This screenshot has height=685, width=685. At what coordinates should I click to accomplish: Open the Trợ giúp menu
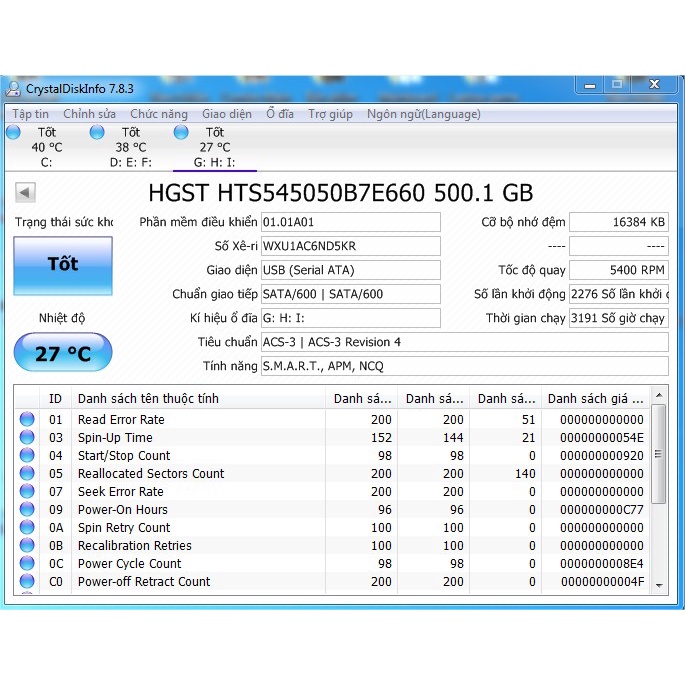click(x=330, y=114)
